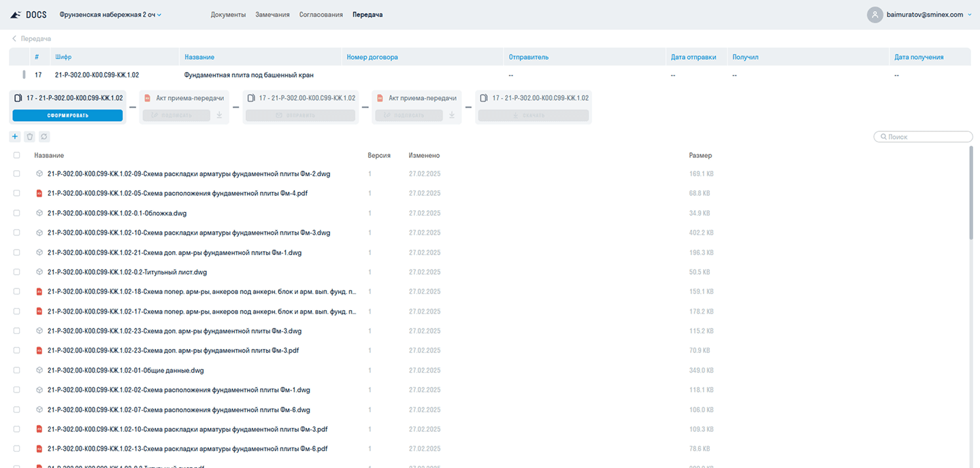Click the plus icon to add file
The image size is (980, 468).
tap(16, 137)
